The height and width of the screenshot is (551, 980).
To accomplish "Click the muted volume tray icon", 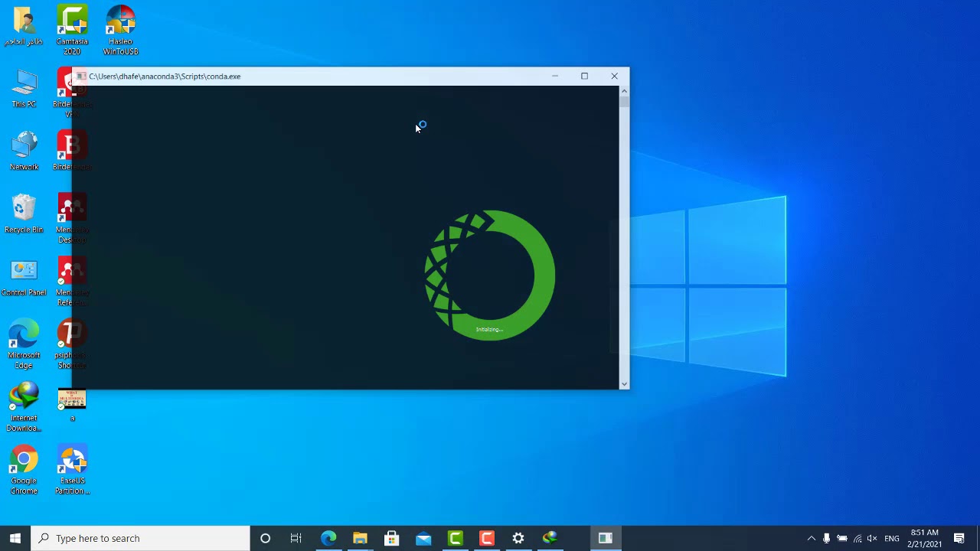I will point(872,538).
